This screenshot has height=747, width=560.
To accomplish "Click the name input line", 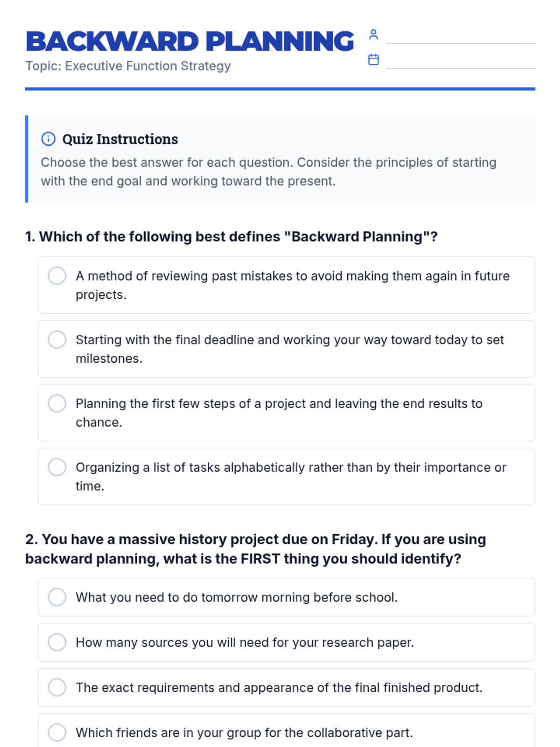I will pos(460,37).
